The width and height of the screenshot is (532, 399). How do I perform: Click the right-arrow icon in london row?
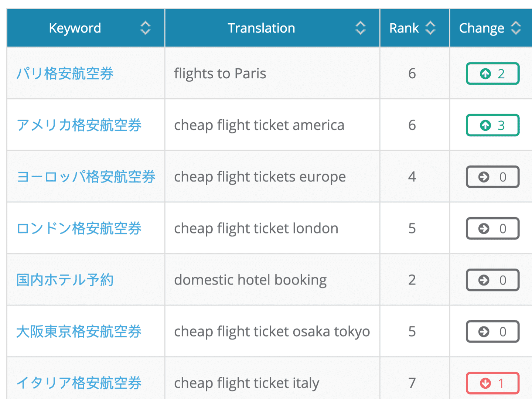(484, 229)
